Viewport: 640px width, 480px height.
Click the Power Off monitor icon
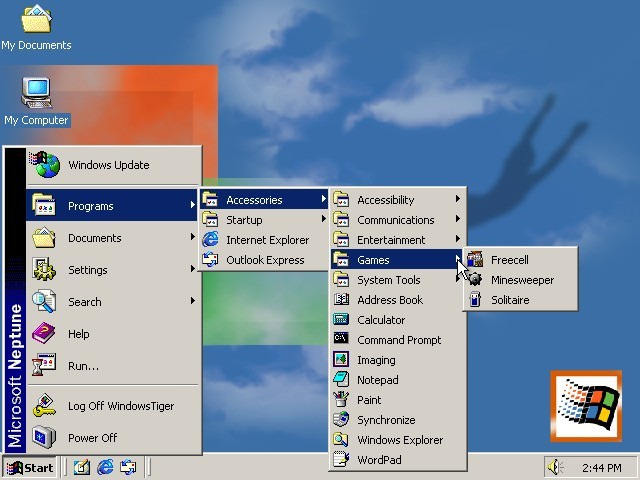[44, 437]
